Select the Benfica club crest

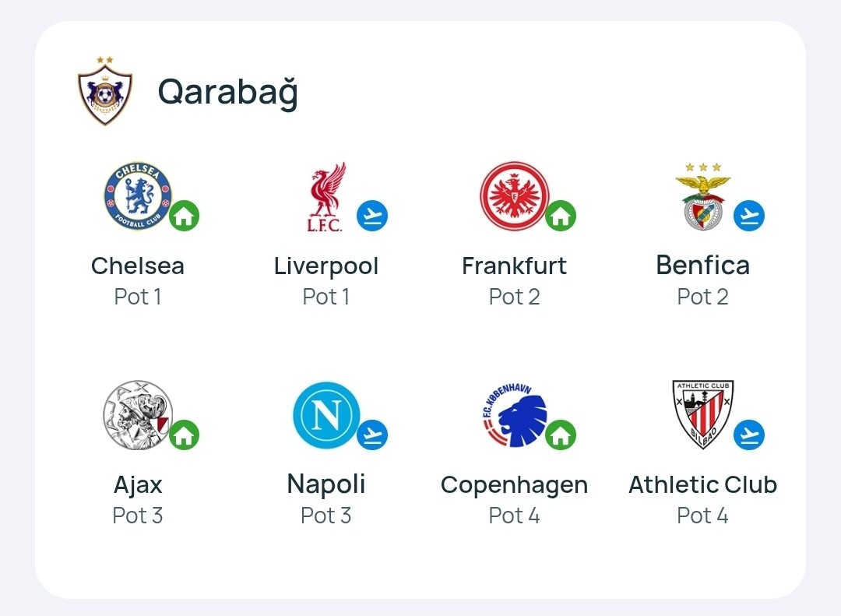702,197
